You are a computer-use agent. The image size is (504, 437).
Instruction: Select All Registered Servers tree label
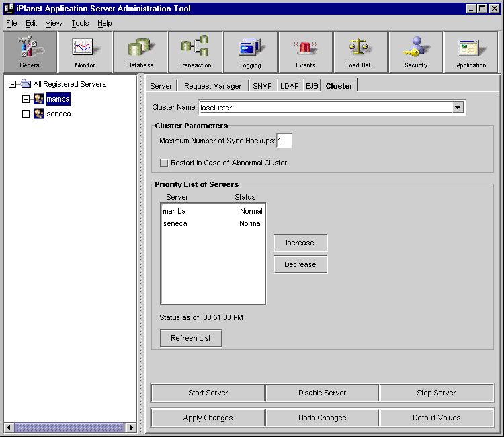[x=70, y=84]
